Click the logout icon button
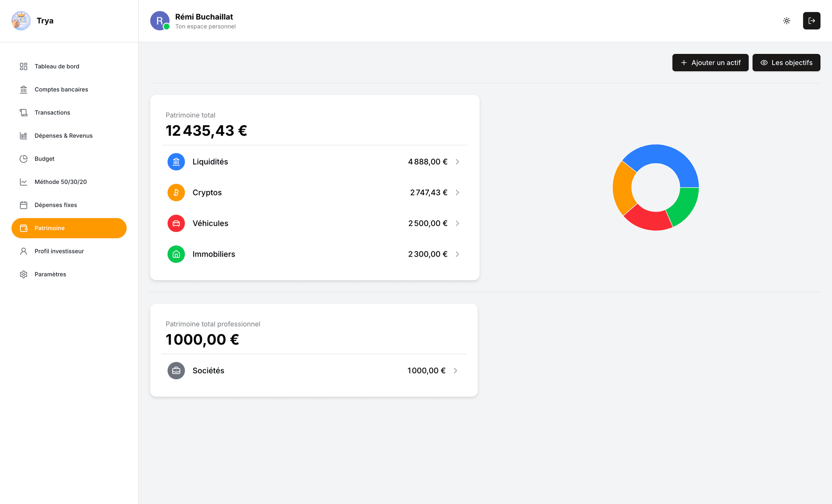This screenshot has width=832, height=504. coord(811,21)
